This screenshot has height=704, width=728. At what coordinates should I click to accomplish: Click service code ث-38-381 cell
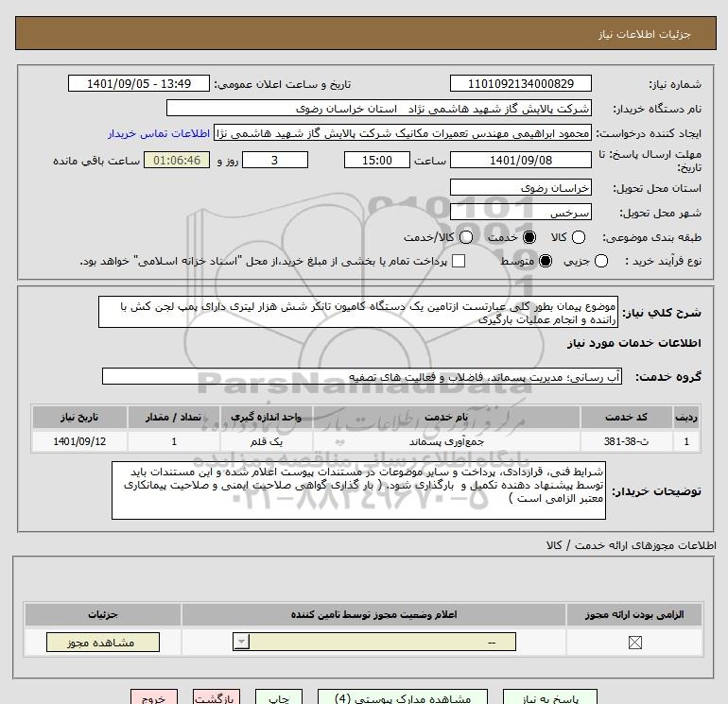click(626, 441)
